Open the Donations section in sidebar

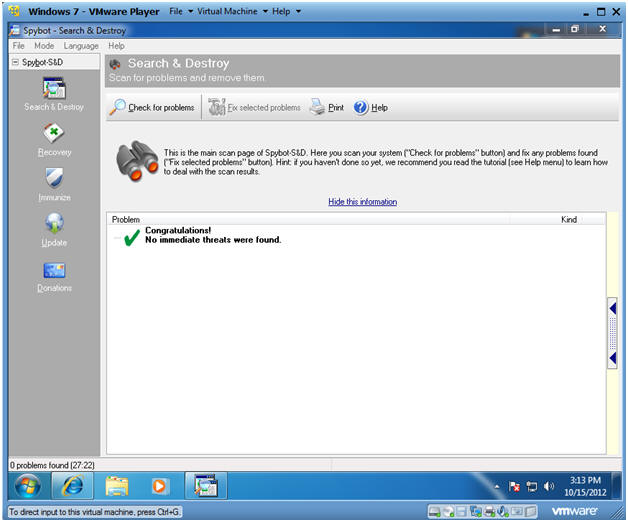[x=54, y=277]
